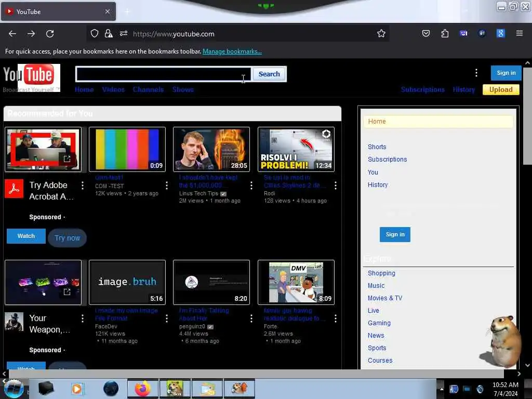Open options menu for Rodi video

[335, 185]
